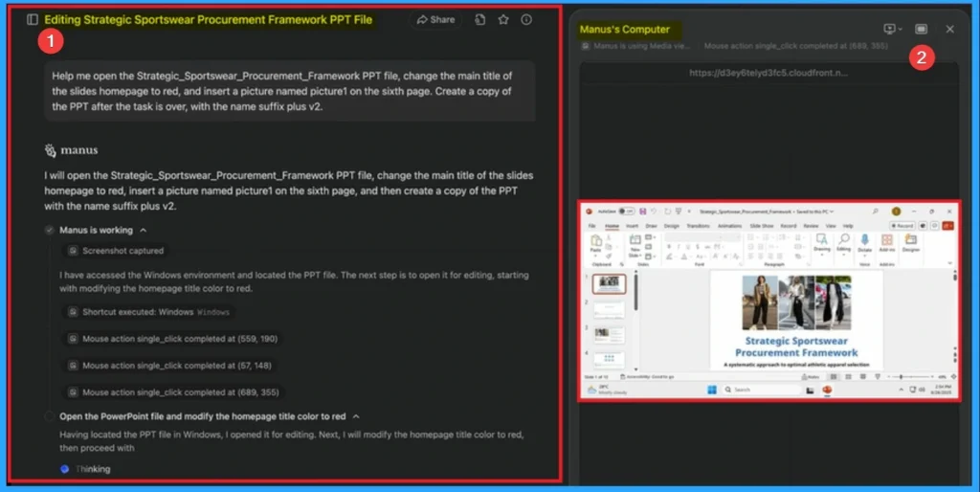Switch to the Insert tab
The width and height of the screenshot is (980, 492).
click(632, 226)
